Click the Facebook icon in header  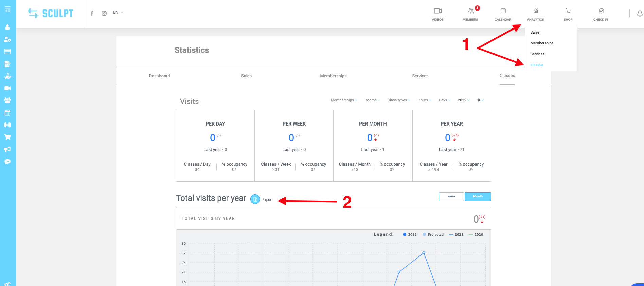click(x=92, y=13)
